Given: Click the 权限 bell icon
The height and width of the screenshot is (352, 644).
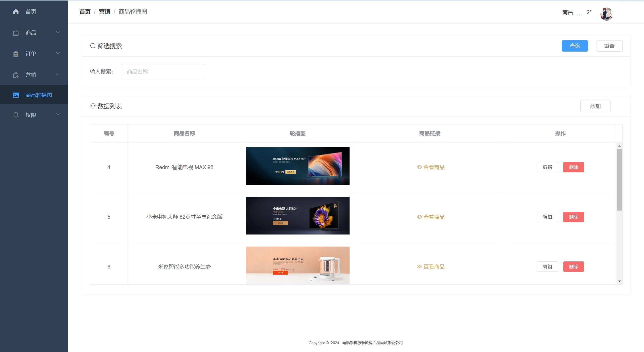Looking at the screenshot, I should tap(16, 115).
